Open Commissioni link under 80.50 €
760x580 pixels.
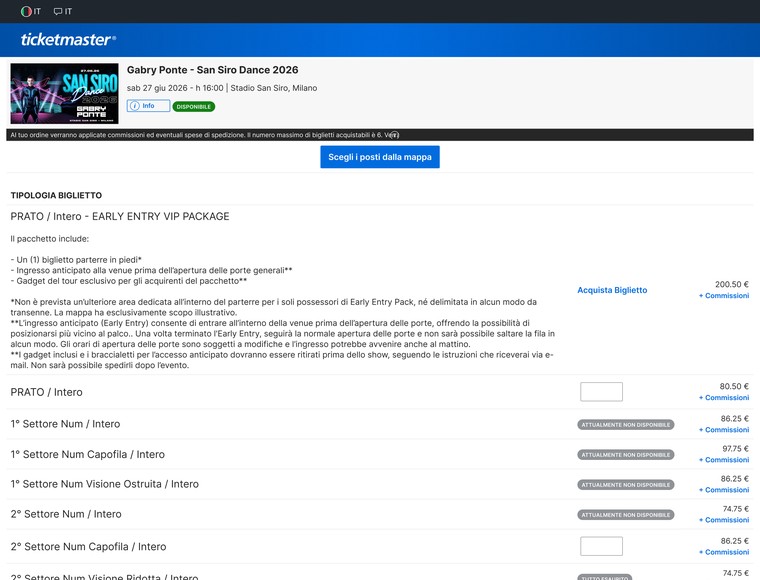click(724, 398)
